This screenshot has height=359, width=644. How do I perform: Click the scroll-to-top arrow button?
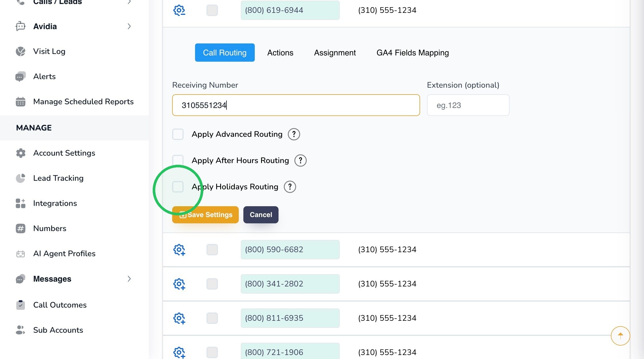pyautogui.click(x=620, y=336)
